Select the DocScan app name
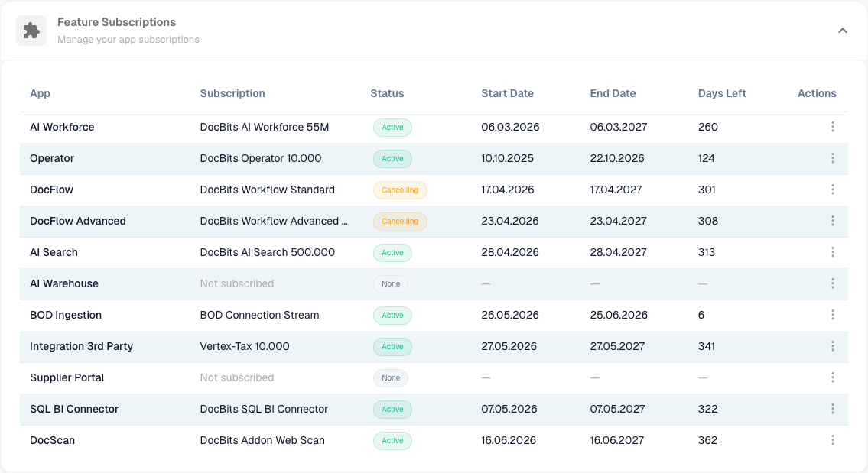Viewport: 868px width, 473px height. click(52, 441)
